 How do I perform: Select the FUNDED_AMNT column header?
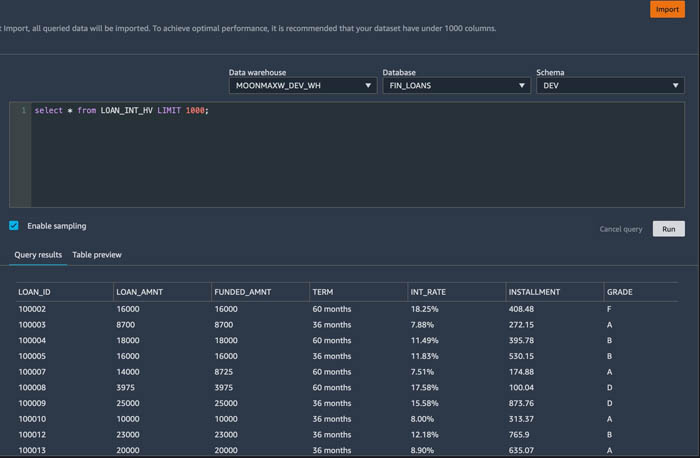(x=242, y=292)
